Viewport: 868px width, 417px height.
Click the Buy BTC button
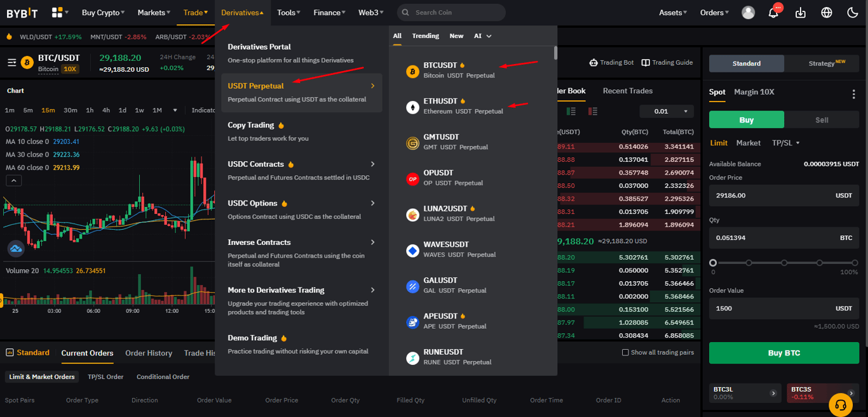click(783, 352)
